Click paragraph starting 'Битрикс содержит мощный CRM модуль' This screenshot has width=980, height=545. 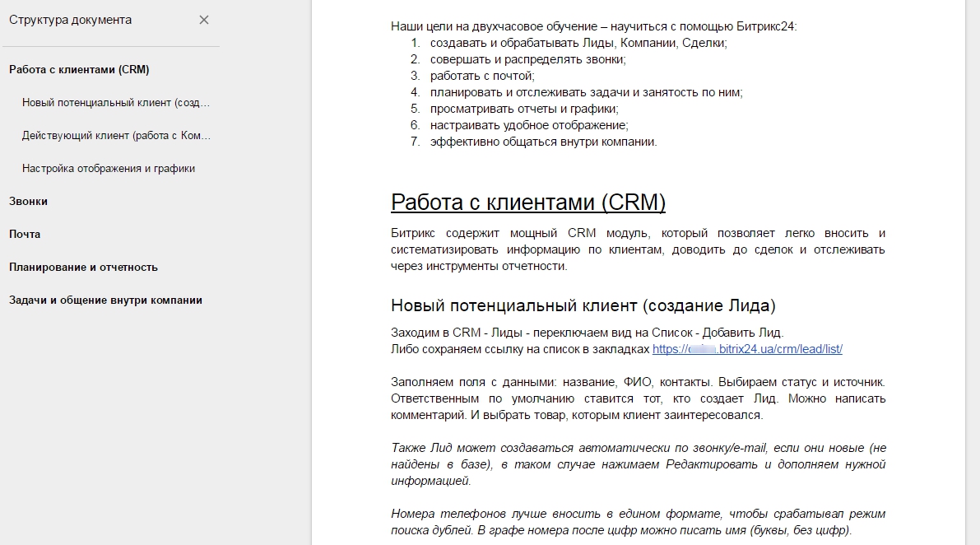click(x=639, y=249)
